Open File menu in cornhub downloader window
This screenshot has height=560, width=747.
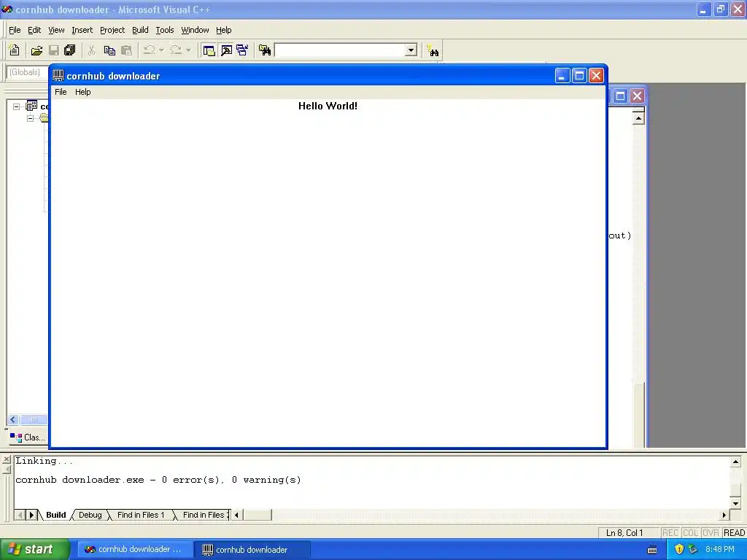click(x=61, y=92)
